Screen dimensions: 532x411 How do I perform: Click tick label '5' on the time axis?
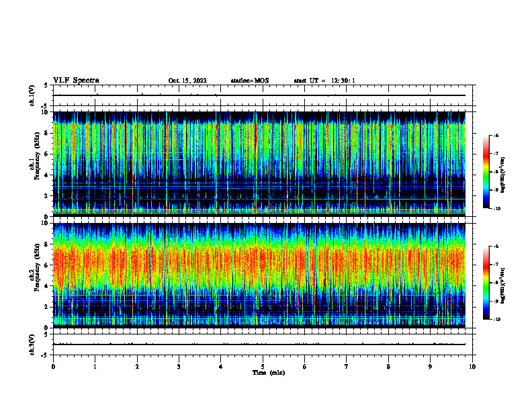[263, 367]
